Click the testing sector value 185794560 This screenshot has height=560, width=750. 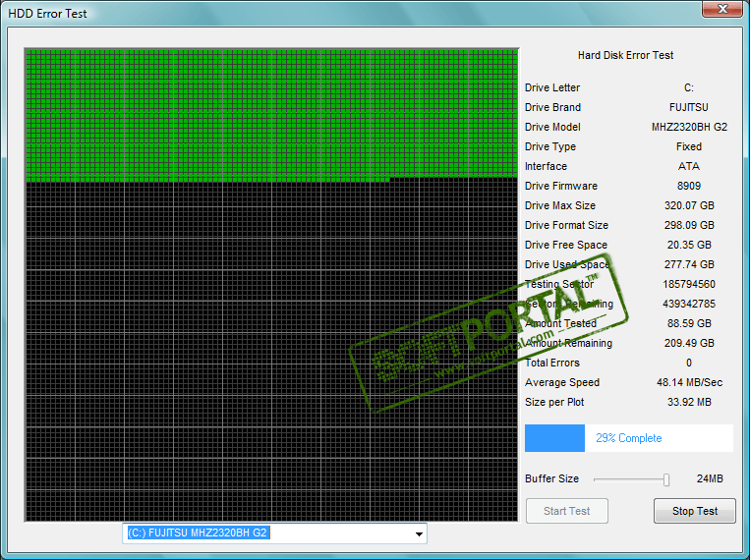point(689,284)
